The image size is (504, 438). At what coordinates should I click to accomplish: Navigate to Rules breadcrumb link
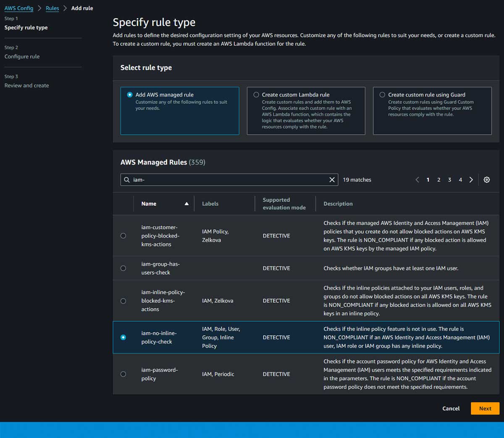tap(52, 8)
